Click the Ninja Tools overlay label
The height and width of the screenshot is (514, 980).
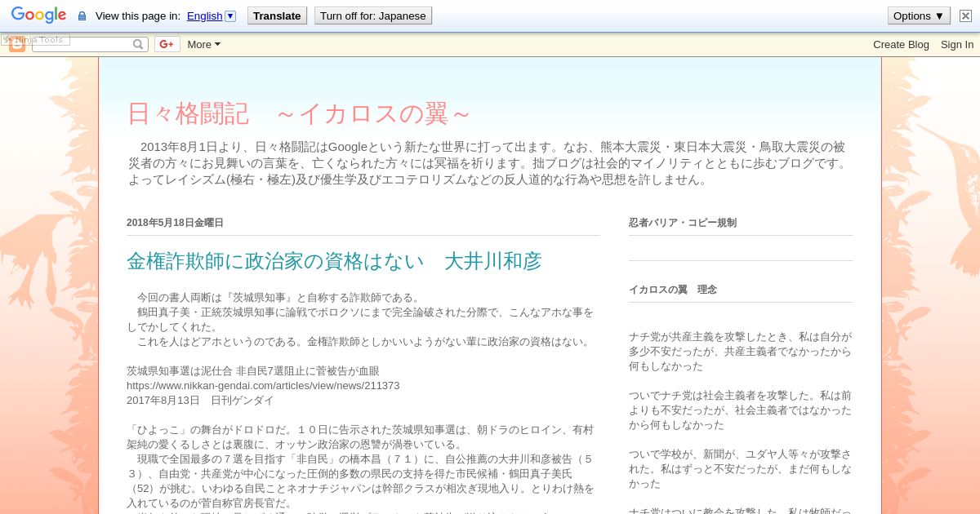(x=36, y=39)
